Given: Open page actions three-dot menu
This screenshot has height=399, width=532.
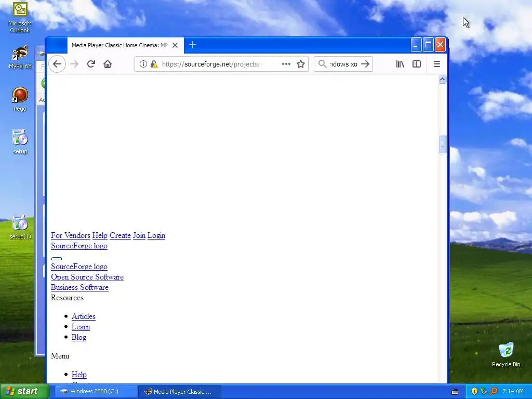Looking at the screenshot, I should (x=286, y=64).
